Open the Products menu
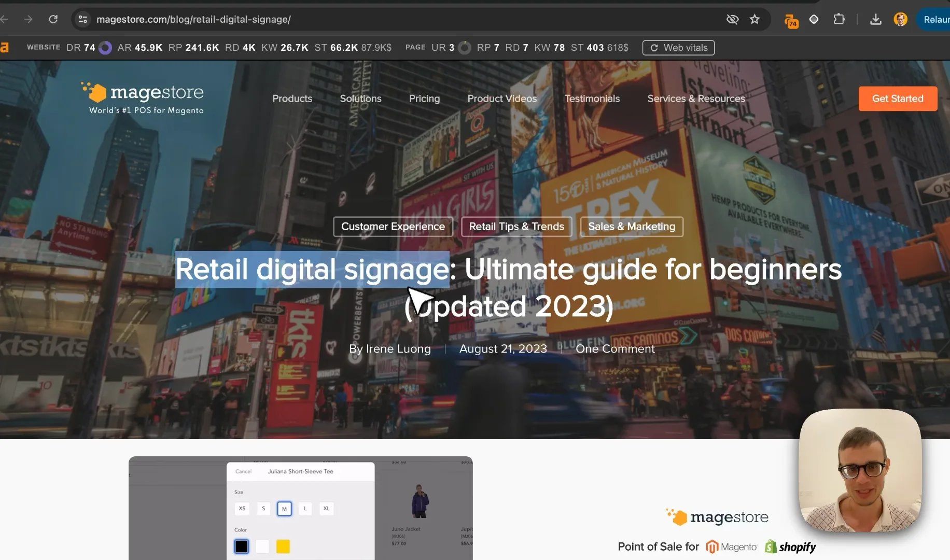The height and width of the screenshot is (560, 950). (x=292, y=99)
